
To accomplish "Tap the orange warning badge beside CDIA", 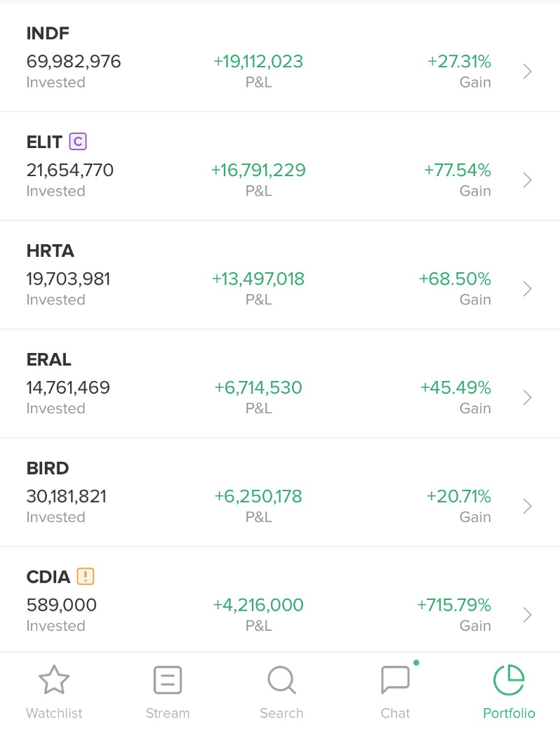I will coord(85,577).
